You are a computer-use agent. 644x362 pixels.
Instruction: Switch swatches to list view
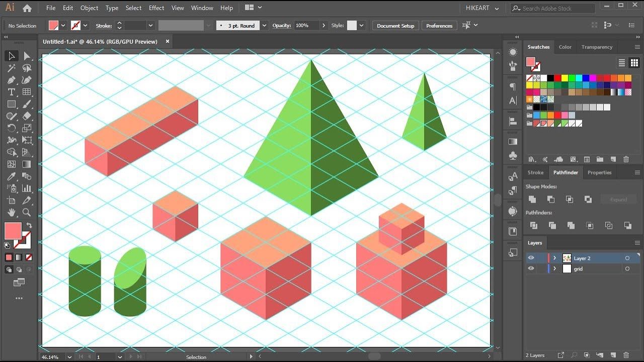[622, 63]
